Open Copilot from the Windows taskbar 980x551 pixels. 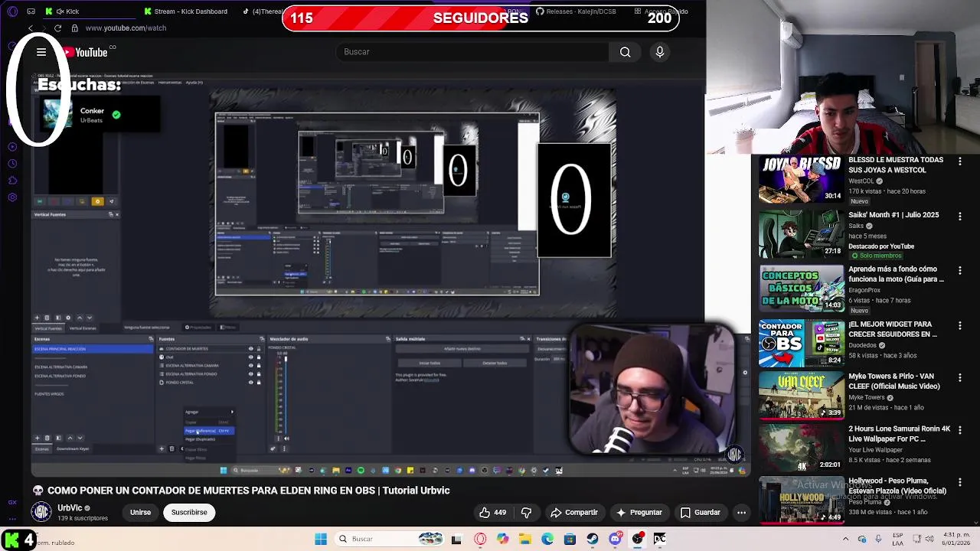tap(502, 539)
